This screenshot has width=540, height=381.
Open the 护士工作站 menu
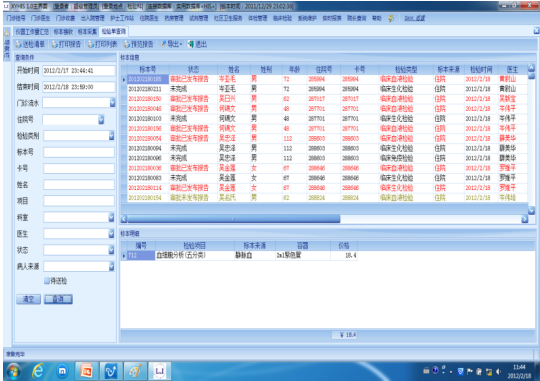click(122, 18)
